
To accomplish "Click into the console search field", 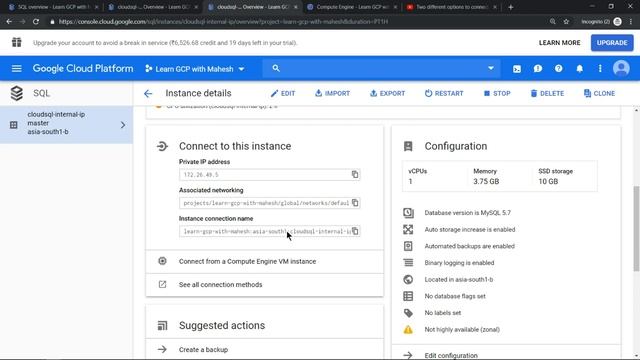I will (380, 69).
